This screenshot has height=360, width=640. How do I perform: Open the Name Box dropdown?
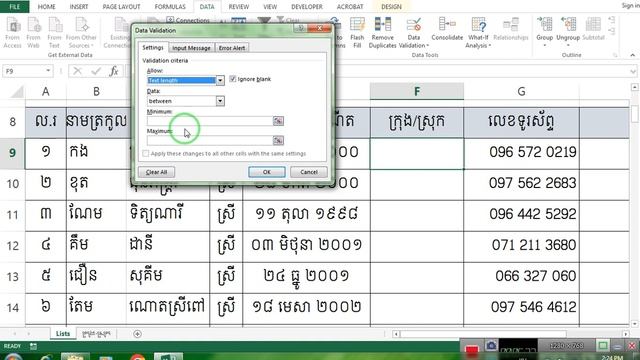[48, 71]
